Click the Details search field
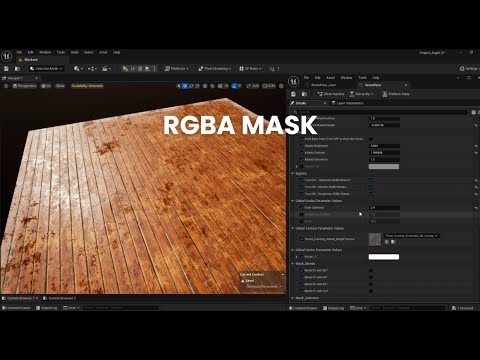 click(380, 112)
